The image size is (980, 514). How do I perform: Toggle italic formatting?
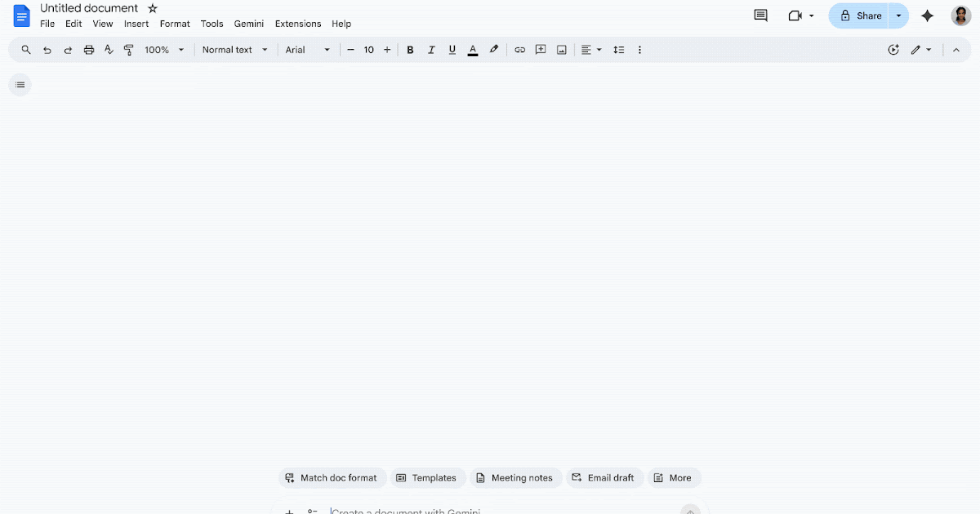(x=431, y=50)
